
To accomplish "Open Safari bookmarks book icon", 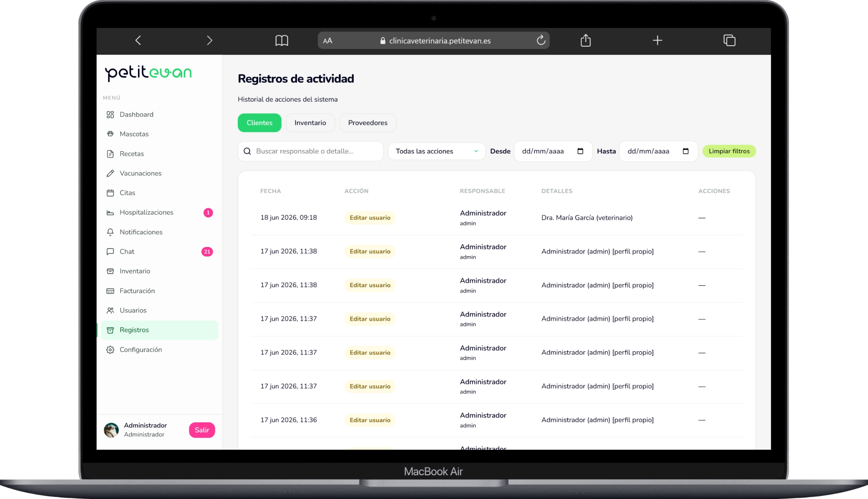I will 281,40.
